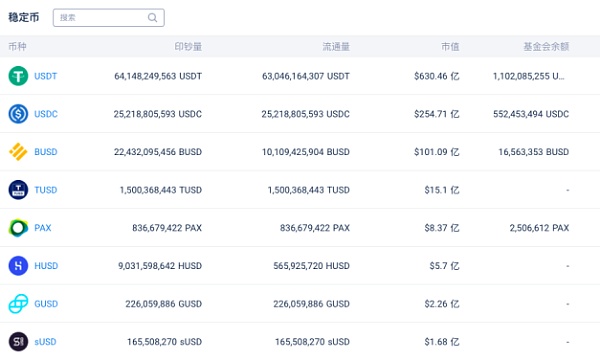The width and height of the screenshot is (600, 360).
Task: Click the 基金会余额 column header
Action: coord(546,47)
